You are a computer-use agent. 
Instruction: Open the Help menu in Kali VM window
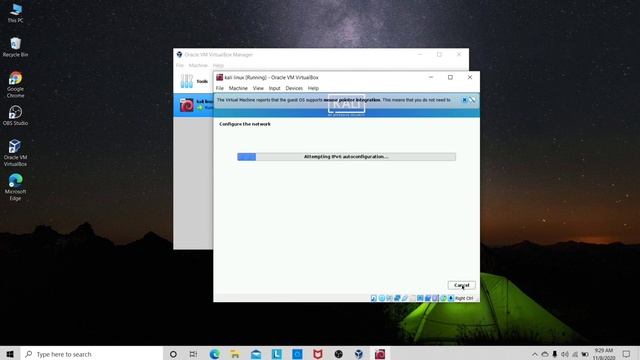click(x=313, y=88)
